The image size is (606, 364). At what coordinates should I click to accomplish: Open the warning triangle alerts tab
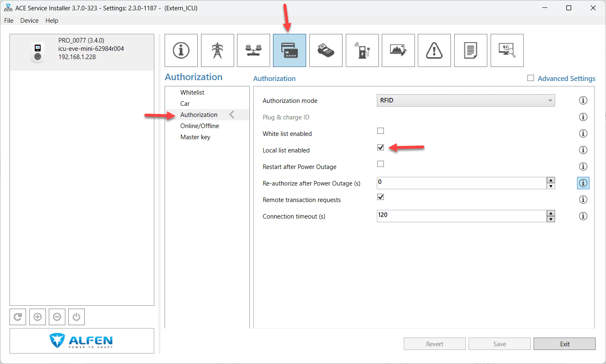[434, 50]
